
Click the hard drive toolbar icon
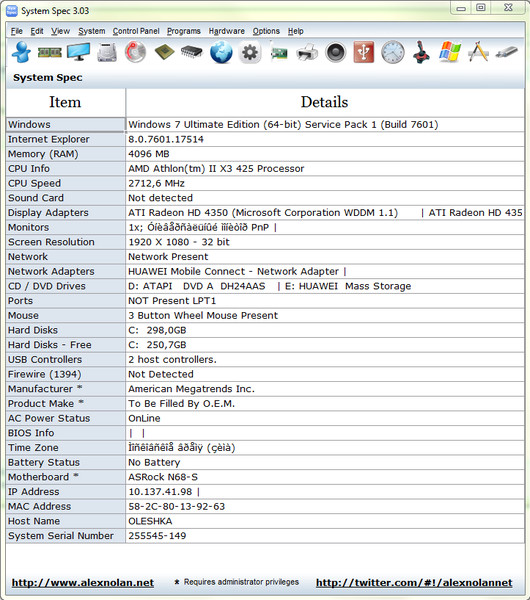coord(107,52)
